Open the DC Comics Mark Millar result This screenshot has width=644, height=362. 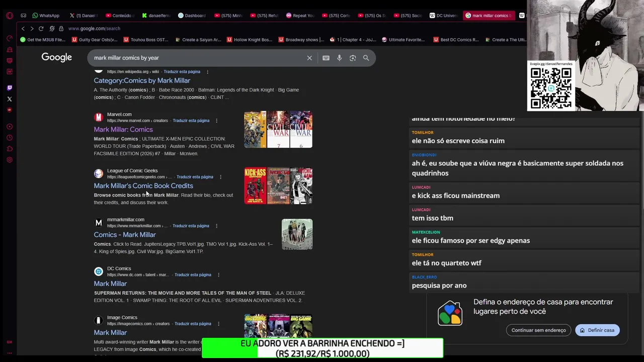(x=110, y=284)
